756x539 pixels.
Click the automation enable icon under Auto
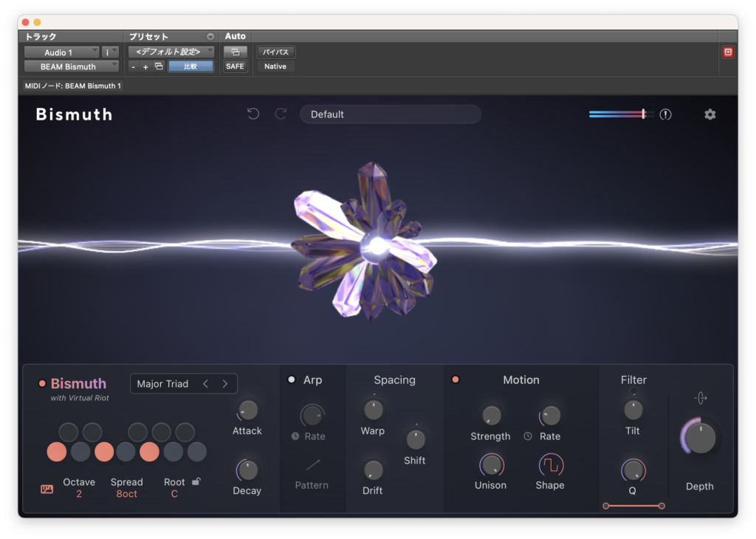coord(236,52)
